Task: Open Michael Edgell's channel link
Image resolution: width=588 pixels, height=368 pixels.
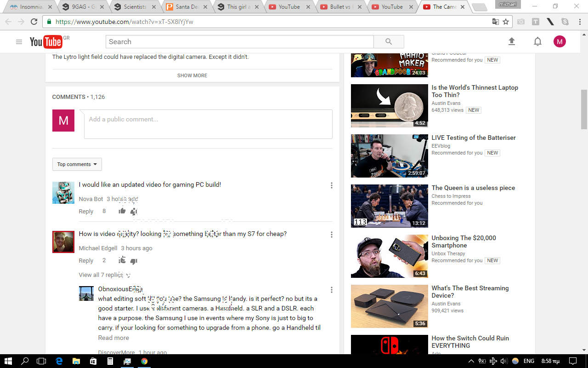Action: pyautogui.click(x=98, y=248)
